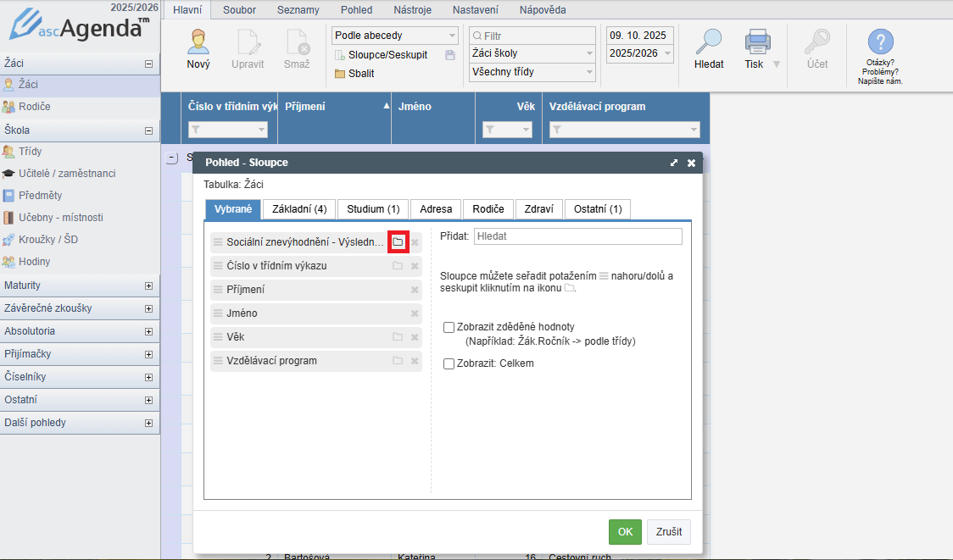Group by Sociální znevýhodnění folder icon
The image size is (953, 560).
point(398,242)
